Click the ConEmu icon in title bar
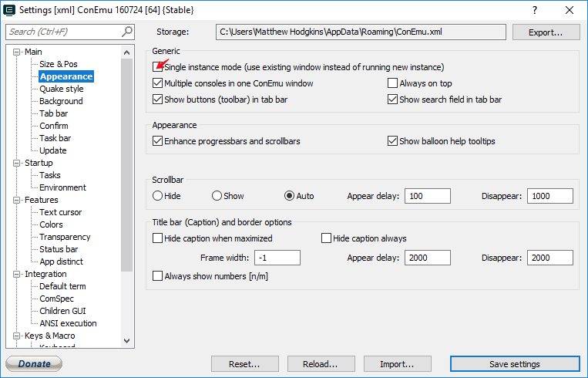The height and width of the screenshot is (378, 588). point(11,10)
